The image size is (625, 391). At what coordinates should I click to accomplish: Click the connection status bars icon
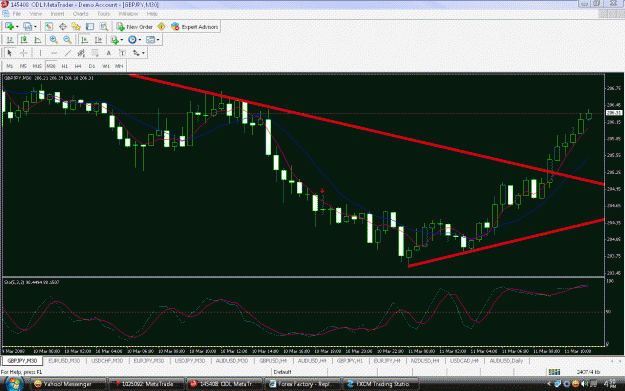554,372
